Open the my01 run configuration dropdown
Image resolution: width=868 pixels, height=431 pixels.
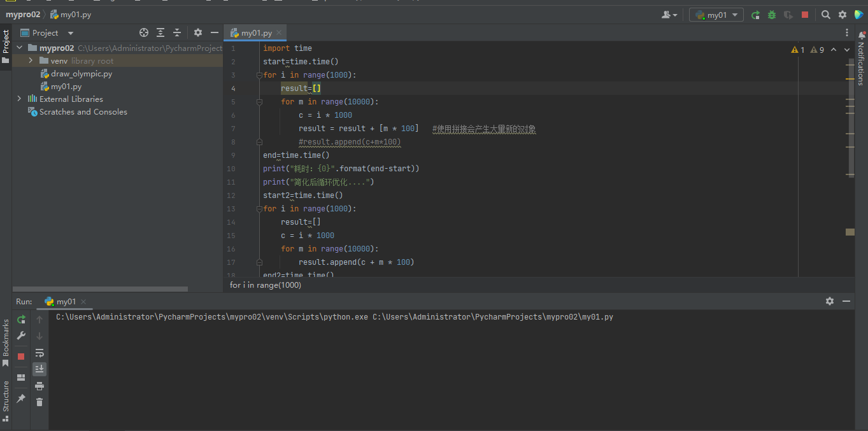pyautogui.click(x=716, y=15)
